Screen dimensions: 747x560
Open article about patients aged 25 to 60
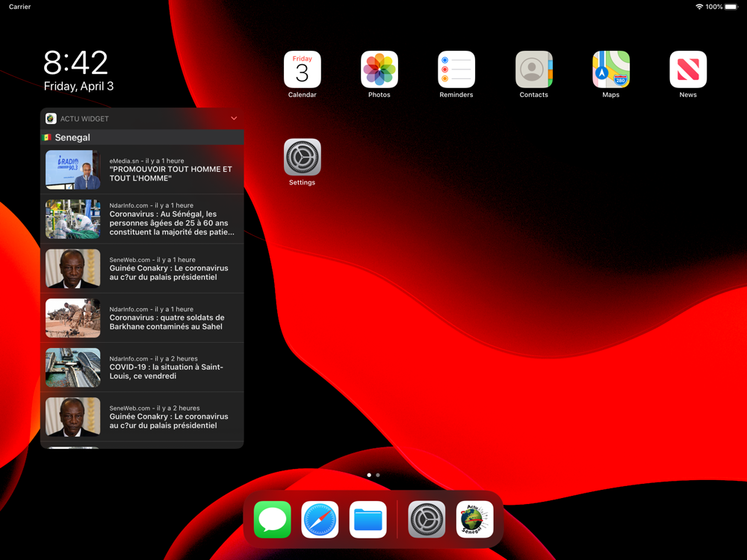coord(142,219)
